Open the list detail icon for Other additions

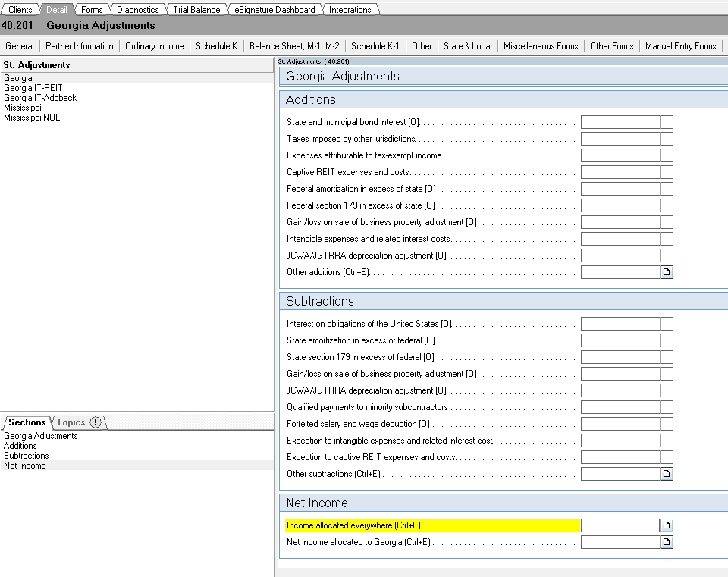[x=666, y=271]
